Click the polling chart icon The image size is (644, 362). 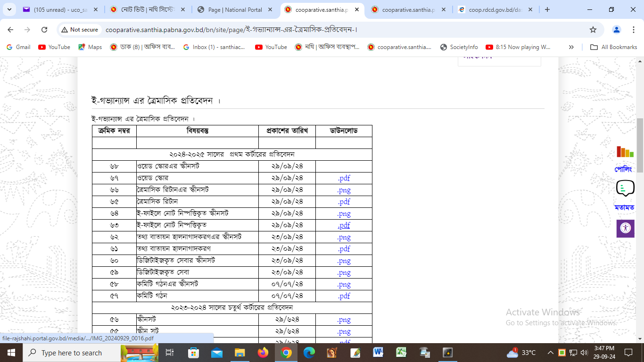pos(625,152)
